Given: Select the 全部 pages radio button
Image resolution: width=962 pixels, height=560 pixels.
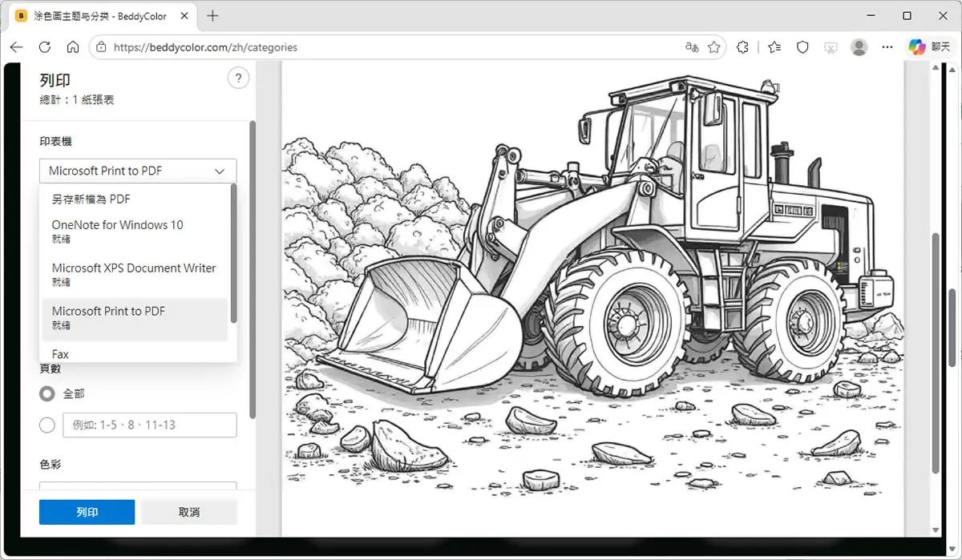Looking at the screenshot, I should 47,393.
